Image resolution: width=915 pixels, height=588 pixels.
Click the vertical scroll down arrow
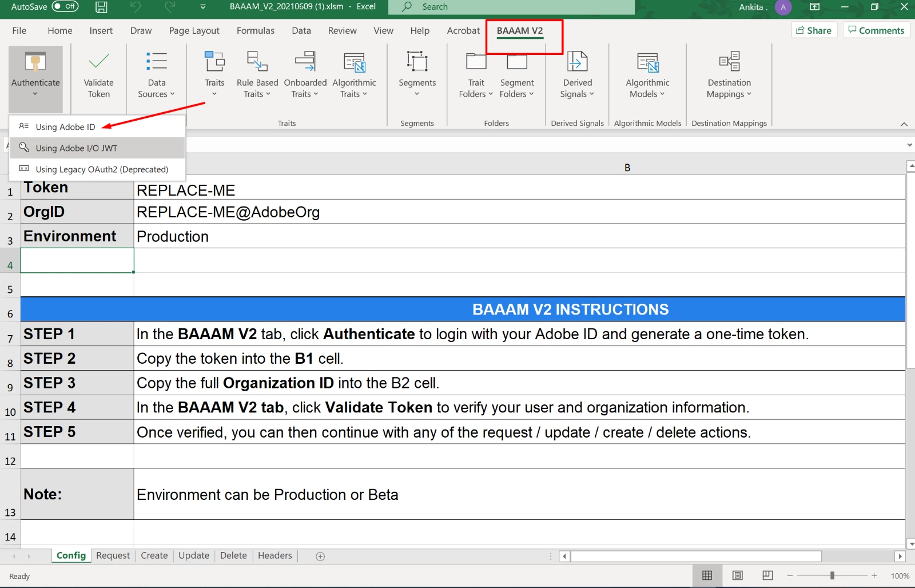coord(910,545)
